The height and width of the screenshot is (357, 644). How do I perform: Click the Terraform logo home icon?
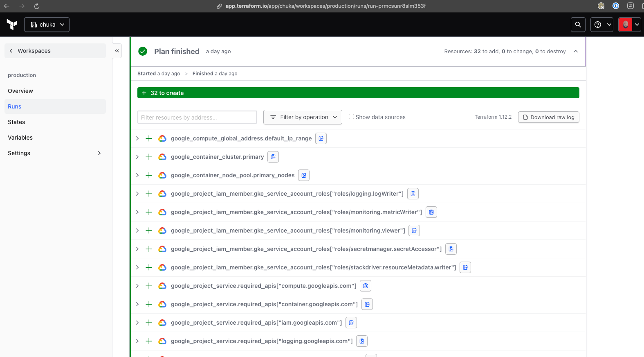point(12,25)
